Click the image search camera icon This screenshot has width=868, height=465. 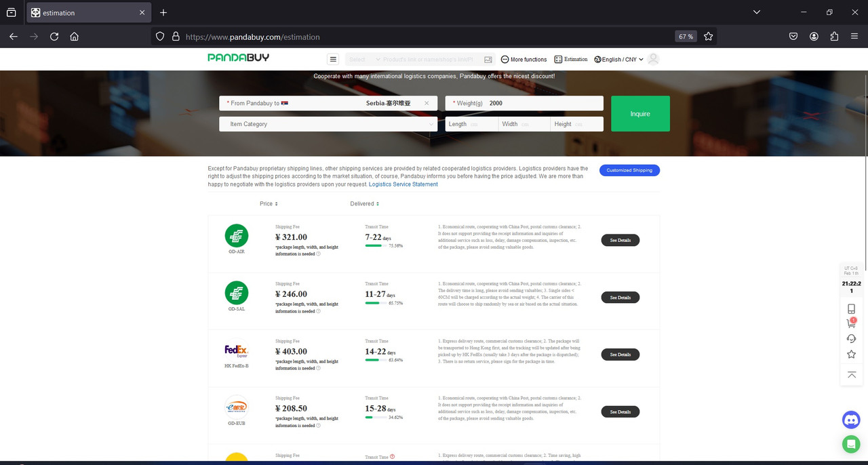[x=488, y=60]
